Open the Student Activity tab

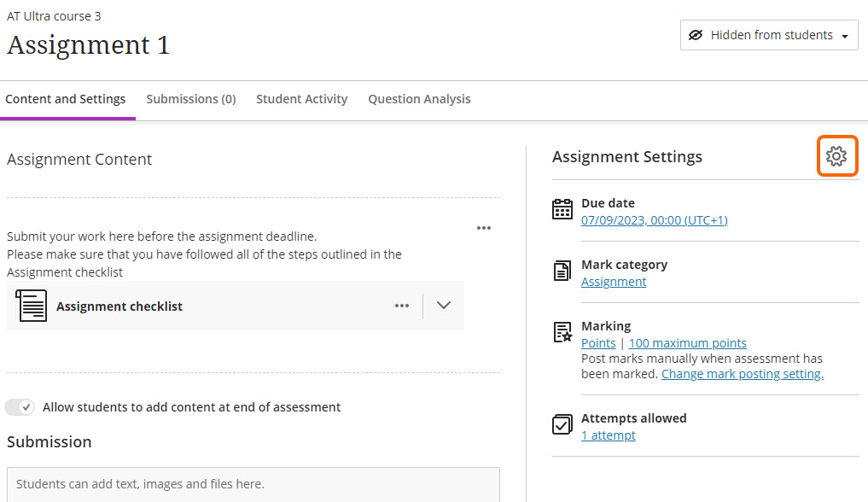pyautogui.click(x=302, y=99)
